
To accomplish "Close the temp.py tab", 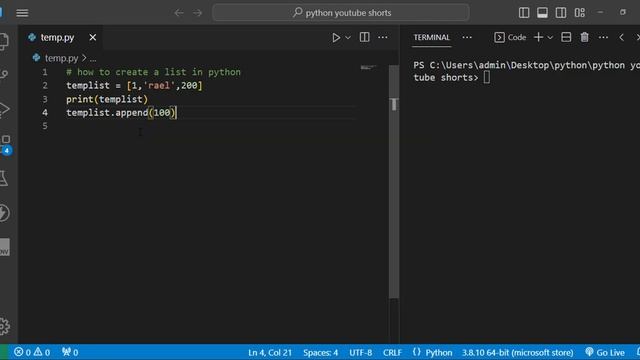I will click(x=93, y=38).
